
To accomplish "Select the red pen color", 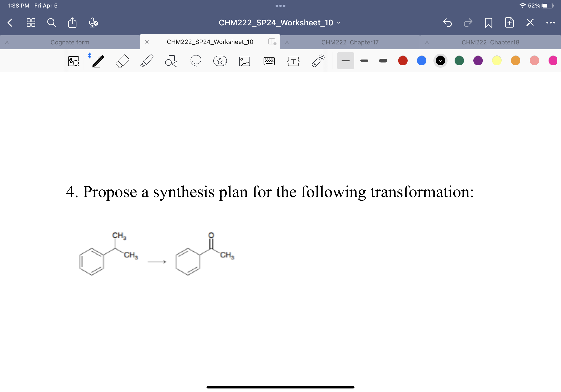I will (403, 61).
